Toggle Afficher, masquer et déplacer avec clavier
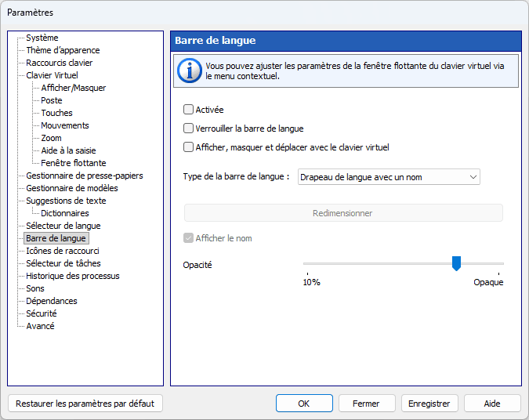 [188, 147]
